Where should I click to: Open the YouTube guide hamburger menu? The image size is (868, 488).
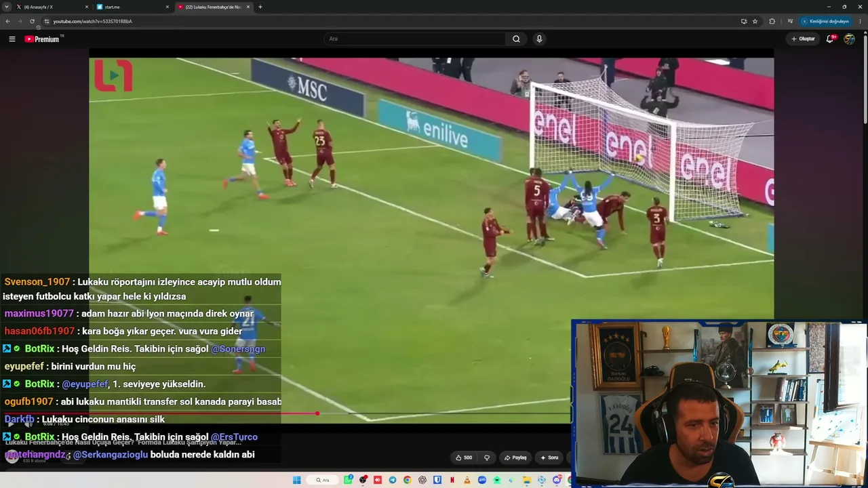pyautogui.click(x=12, y=39)
